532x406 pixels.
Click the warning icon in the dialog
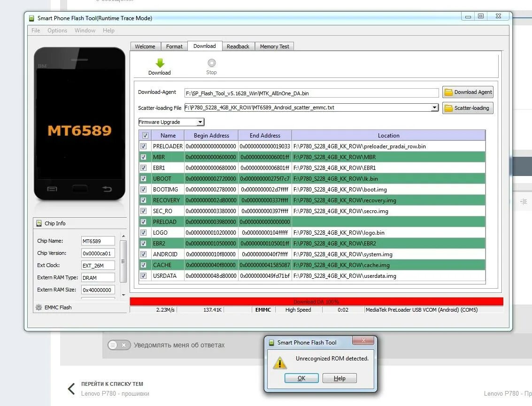[279, 363]
